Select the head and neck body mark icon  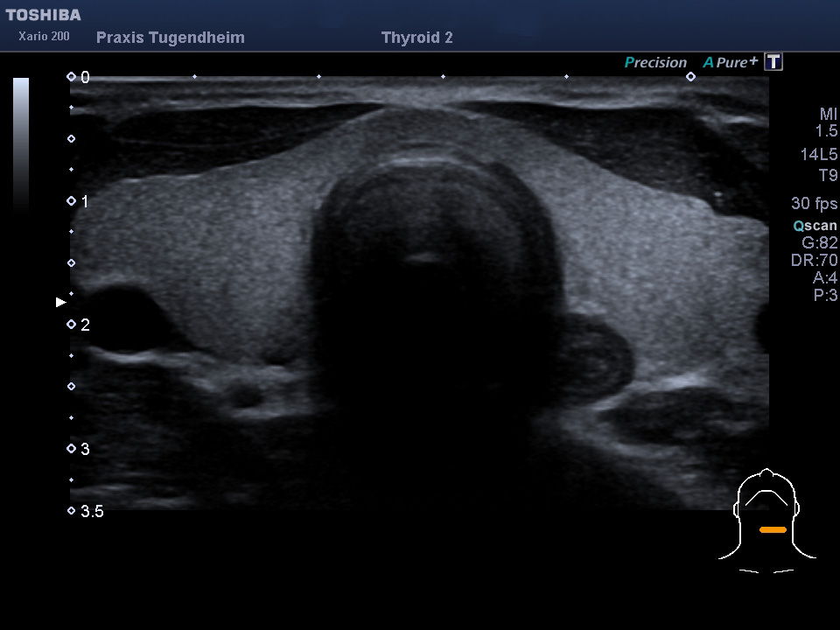766,521
